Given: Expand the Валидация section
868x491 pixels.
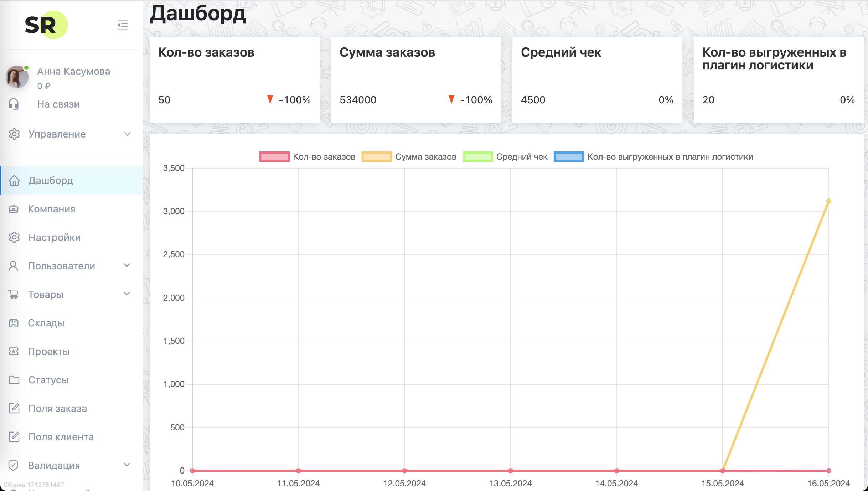Looking at the screenshot, I should click(127, 465).
